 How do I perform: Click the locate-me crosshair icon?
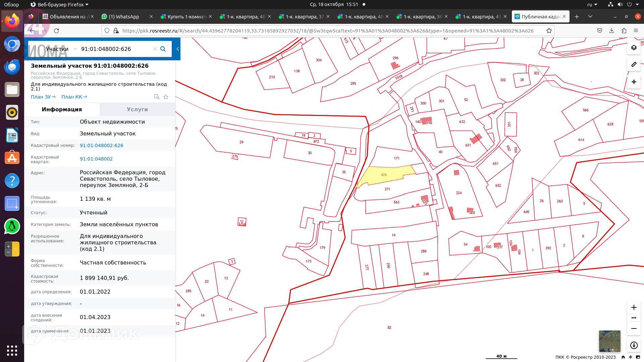(x=634, y=82)
